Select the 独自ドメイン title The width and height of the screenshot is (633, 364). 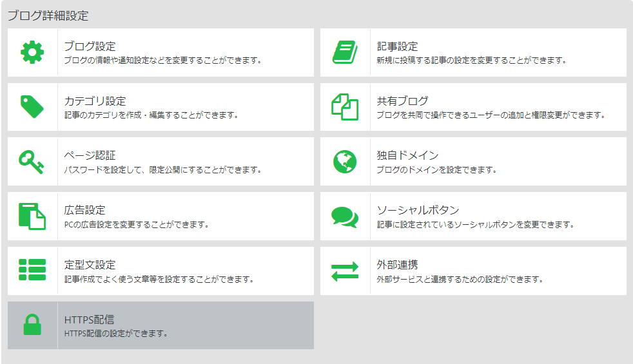(x=407, y=156)
